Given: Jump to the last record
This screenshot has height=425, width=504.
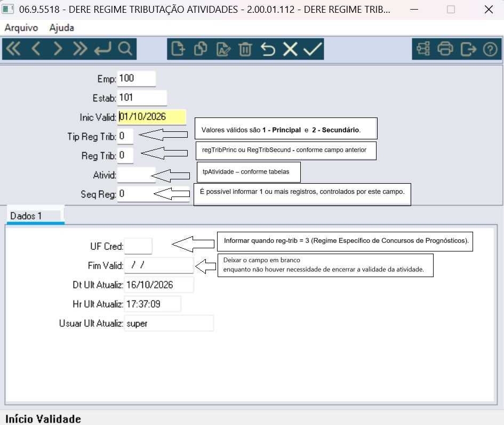Looking at the screenshot, I should point(79,49).
